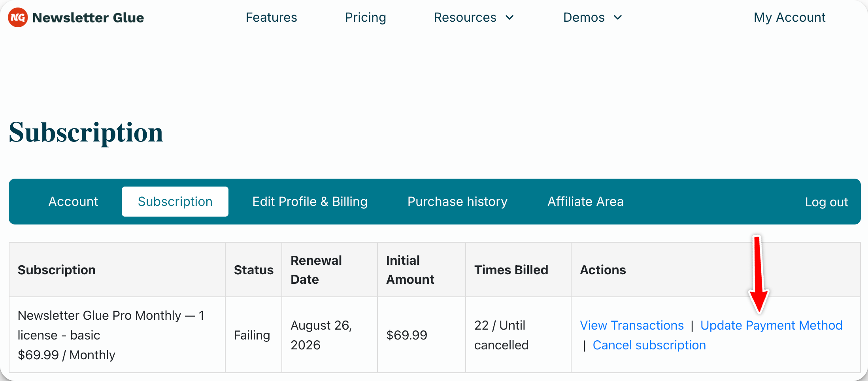Open the Resources menu

pyautogui.click(x=465, y=17)
